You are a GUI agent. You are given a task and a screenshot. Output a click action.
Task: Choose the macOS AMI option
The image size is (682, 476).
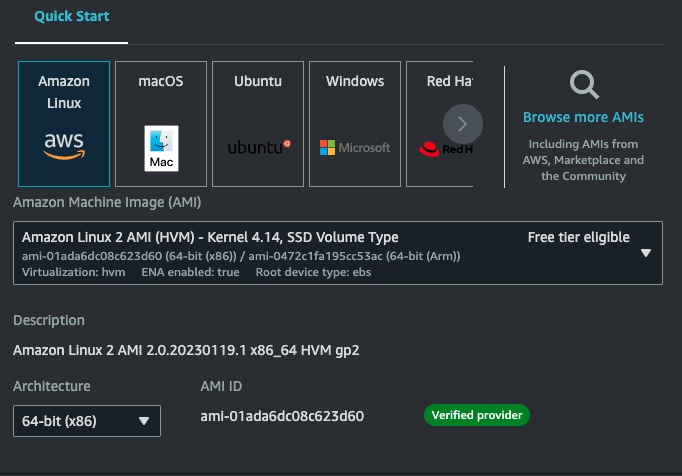point(161,81)
